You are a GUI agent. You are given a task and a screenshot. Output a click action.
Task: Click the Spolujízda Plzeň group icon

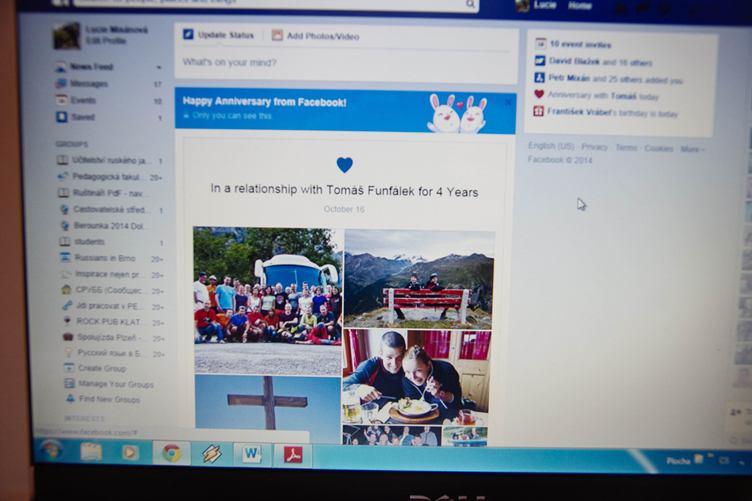point(68,337)
